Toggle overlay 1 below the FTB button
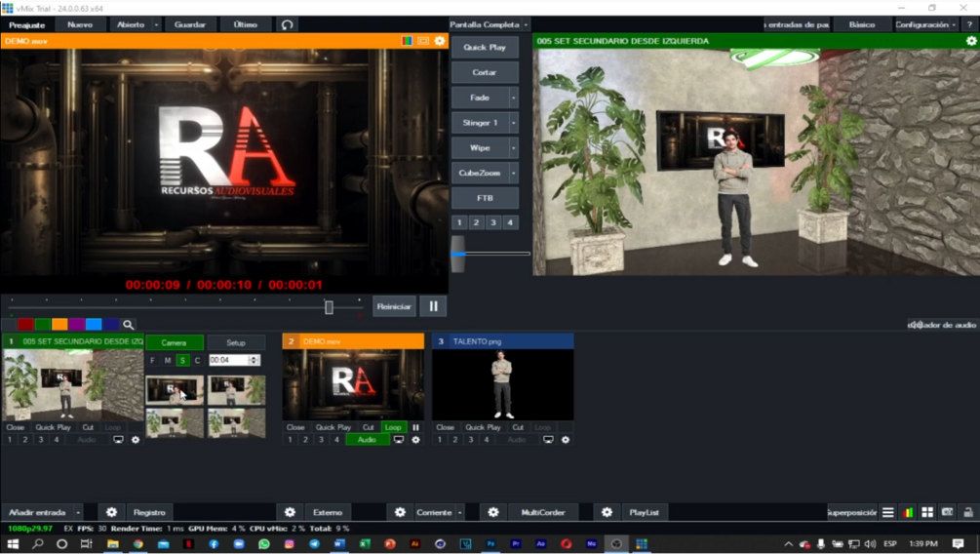This screenshot has height=554, width=980. click(459, 222)
